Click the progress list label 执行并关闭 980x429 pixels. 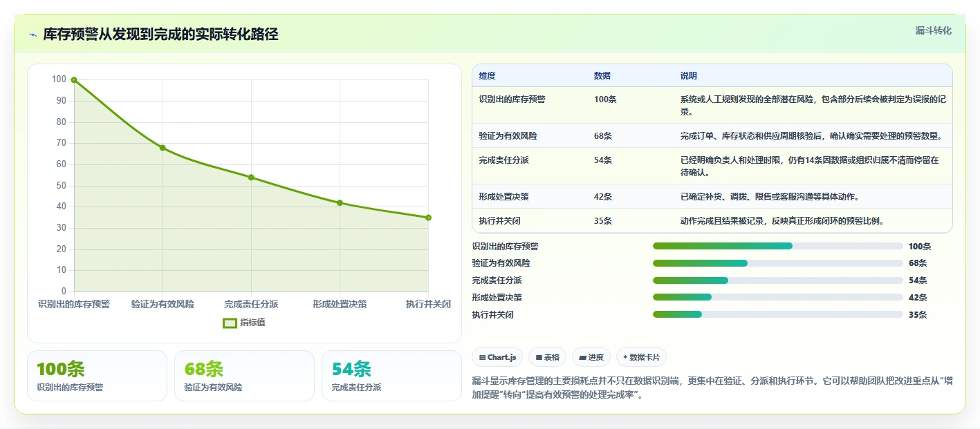(x=493, y=315)
